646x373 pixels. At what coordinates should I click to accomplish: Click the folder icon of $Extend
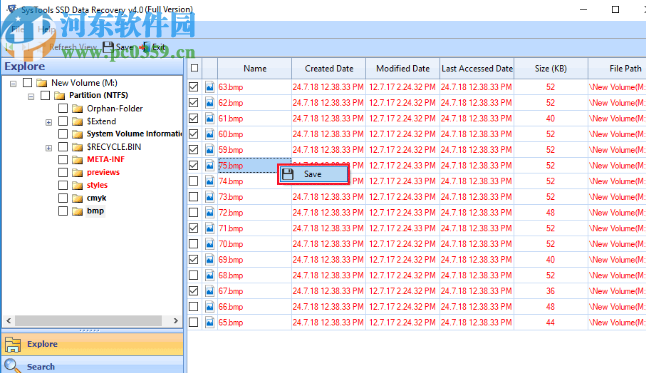point(77,121)
